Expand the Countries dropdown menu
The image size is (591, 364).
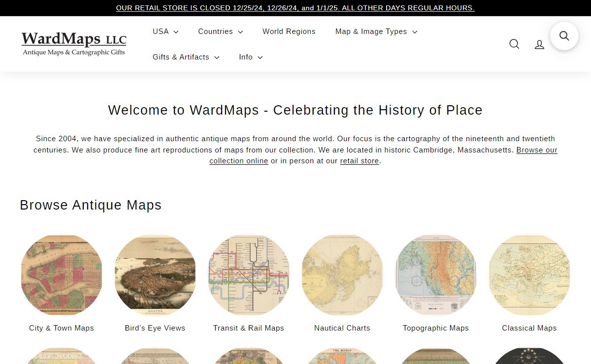pyautogui.click(x=220, y=31)
